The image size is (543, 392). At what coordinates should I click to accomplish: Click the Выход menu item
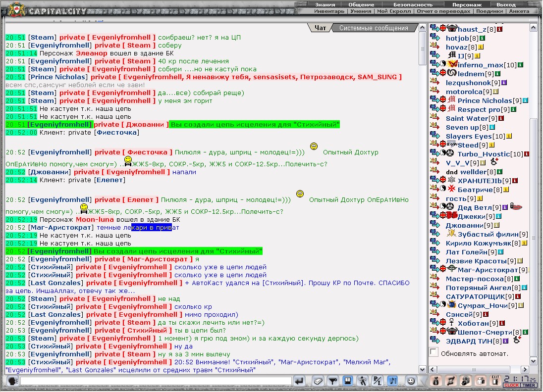coord(506,4)
